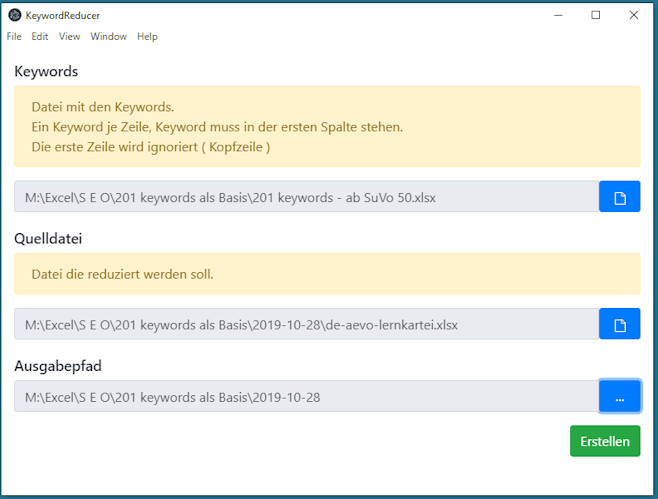658x499 pixels.
Task: Open the View menu
Action: pyautogui.click(x=69, y=37)
